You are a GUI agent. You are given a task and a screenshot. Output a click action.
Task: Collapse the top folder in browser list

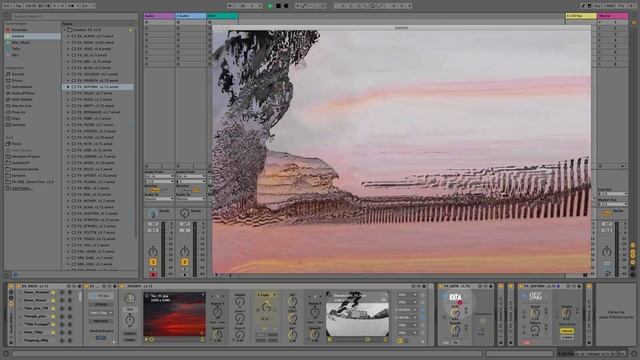[x=64, y=30]
